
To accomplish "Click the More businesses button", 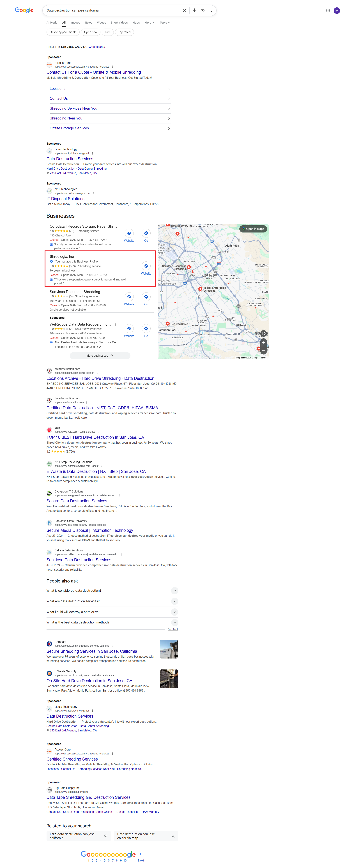I will coord(100,356).
